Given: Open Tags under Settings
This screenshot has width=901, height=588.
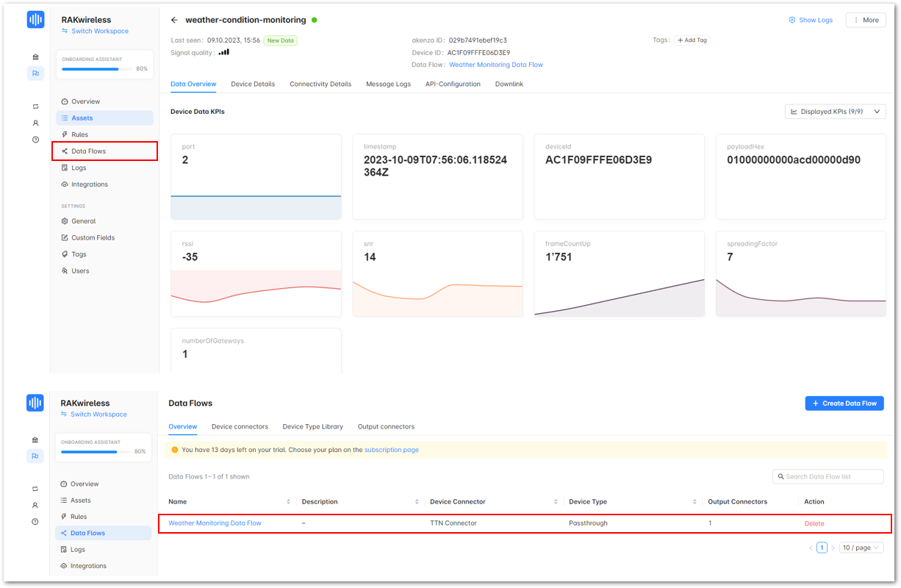Looking at the screenshot, I should (x=104, y=254).
